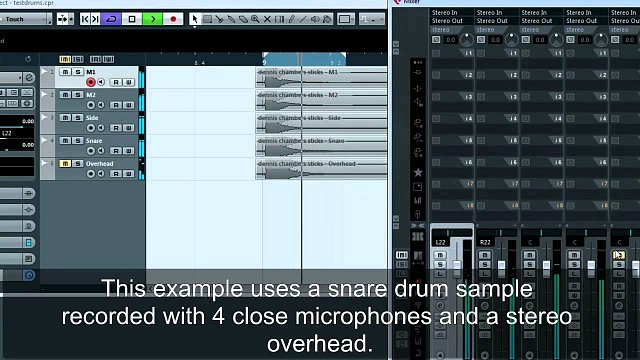Turn input gain knob of first mixer channel
This screenshot has height=360, width=640.
coord(467,40)
